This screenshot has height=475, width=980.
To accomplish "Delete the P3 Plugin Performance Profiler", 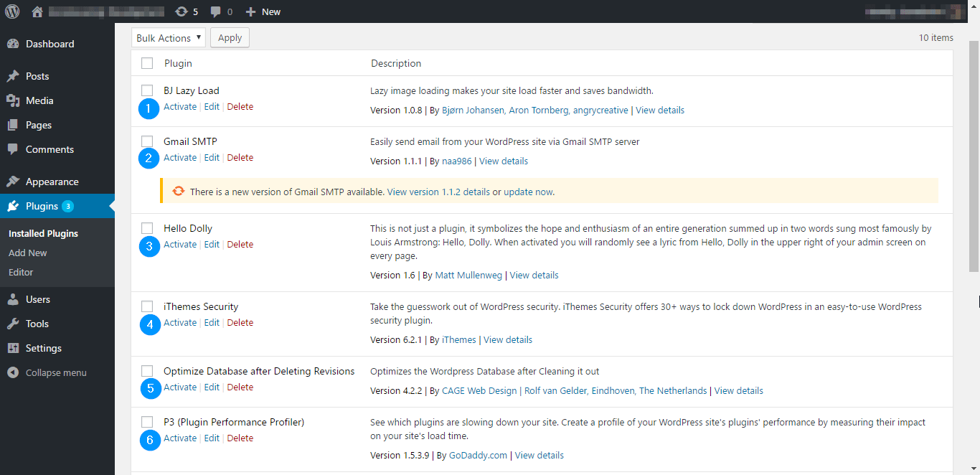I will tap(240, 438).
